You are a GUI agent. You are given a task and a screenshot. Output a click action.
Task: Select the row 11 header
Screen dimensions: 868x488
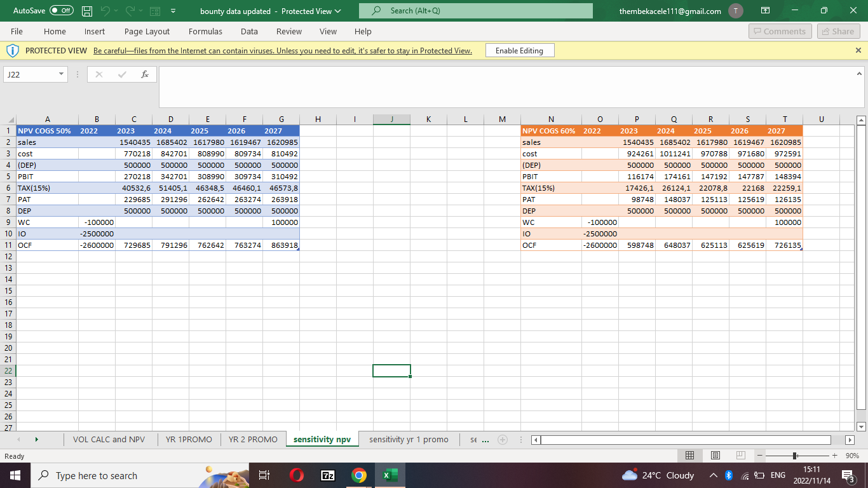(8, 245)
